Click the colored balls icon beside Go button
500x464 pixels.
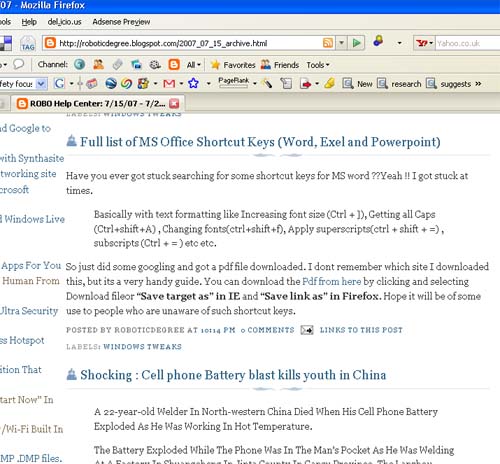[378, 41]
